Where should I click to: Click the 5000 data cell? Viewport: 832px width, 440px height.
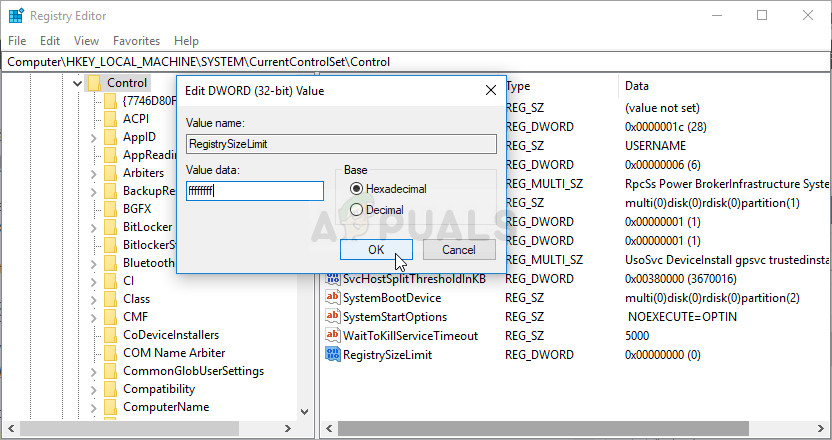point(637,336)
